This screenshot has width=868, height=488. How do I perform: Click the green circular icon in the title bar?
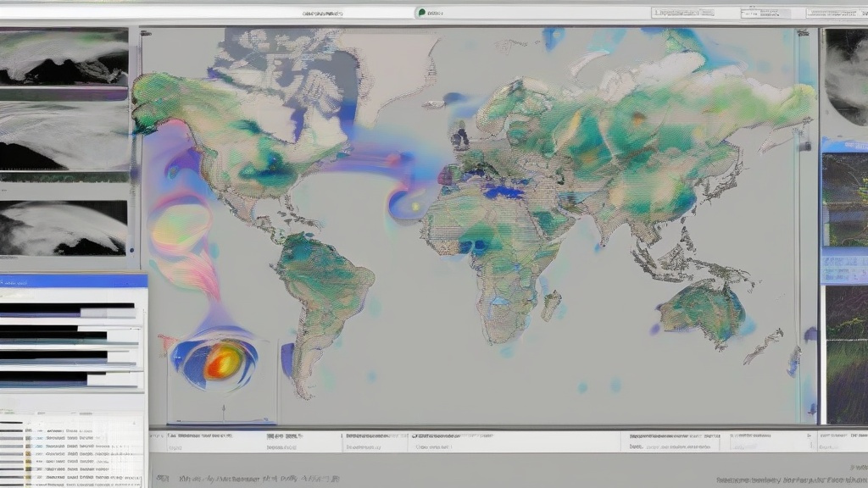[420, 13]
